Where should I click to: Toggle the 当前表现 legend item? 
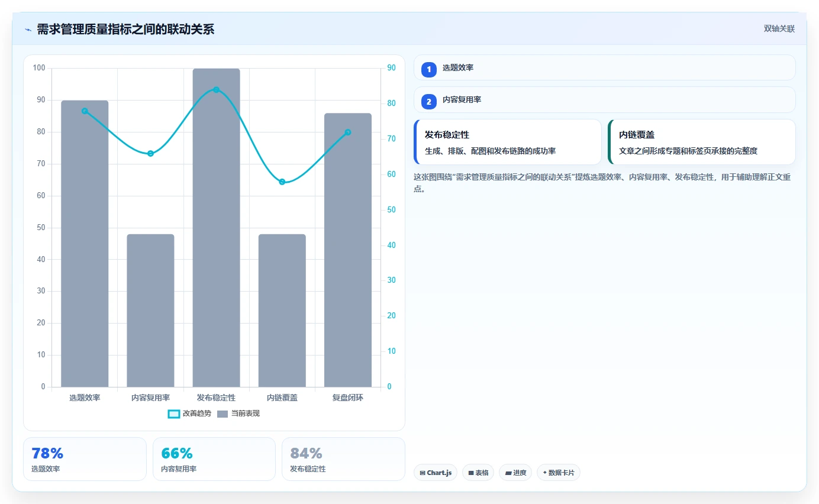point(238,413)
